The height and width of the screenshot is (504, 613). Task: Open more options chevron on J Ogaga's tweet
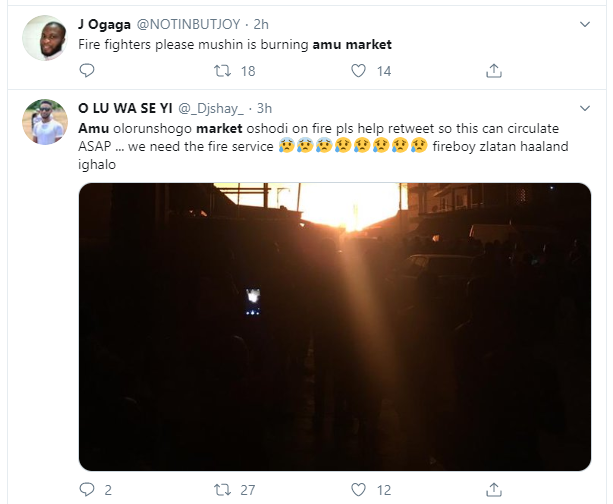coord(585,24)
